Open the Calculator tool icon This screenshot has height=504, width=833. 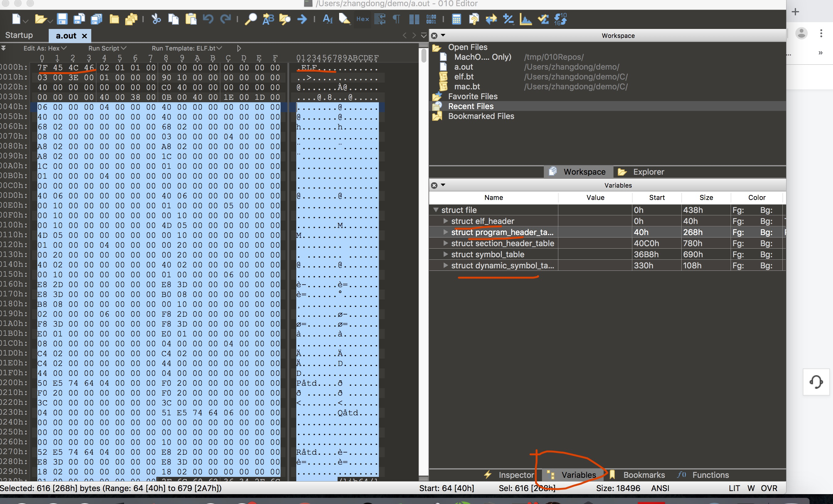coord(456,19)
